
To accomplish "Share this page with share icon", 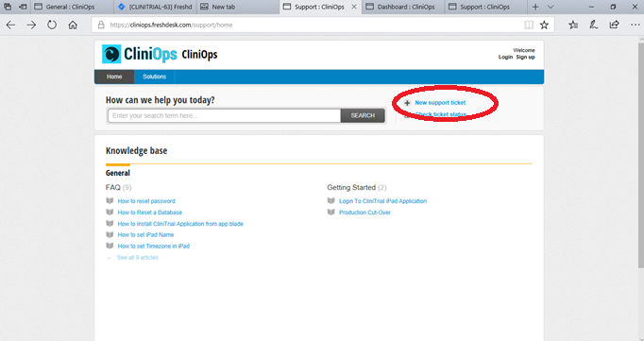I will point(614,26).
